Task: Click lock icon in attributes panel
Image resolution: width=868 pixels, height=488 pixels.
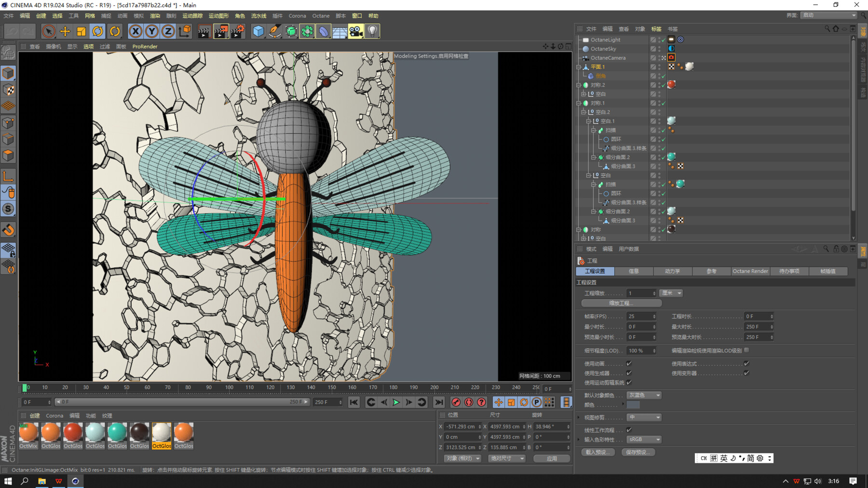Action: pos(836,249)
